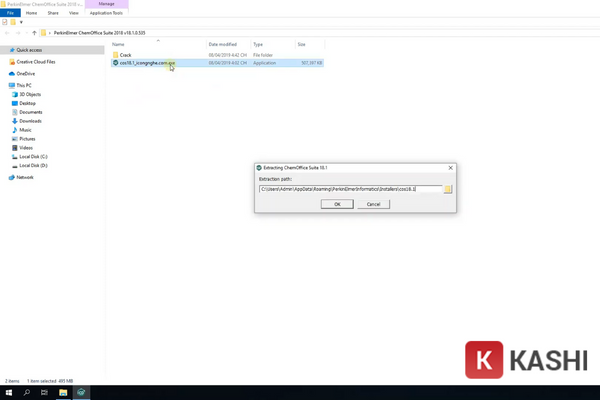Screen dimensions: 600x400
Task: Open the File menu
Action: (x=10, y=13)
